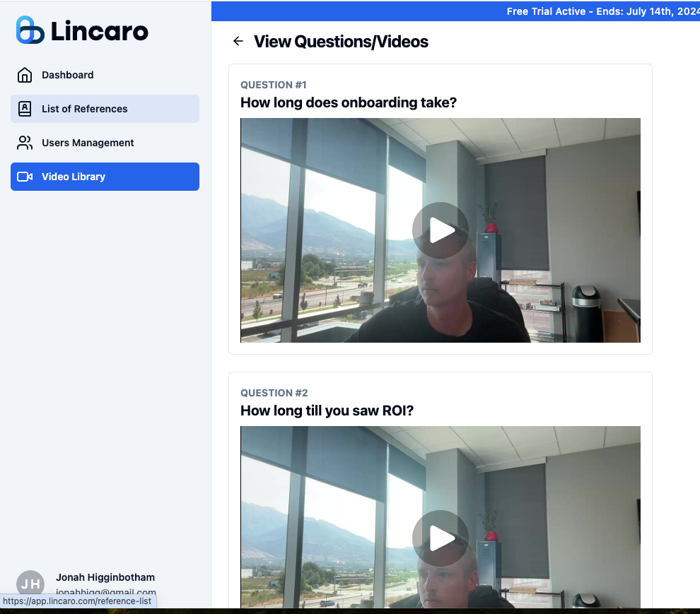The image size is (700, 614).
Task: Open Users Management in sidebar
Action: [x=105, y=143]
